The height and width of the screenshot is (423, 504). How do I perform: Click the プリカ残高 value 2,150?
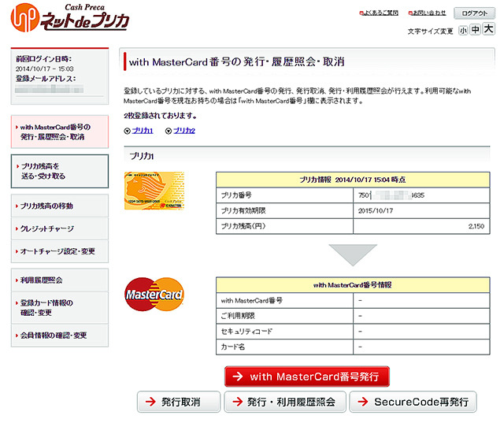click(476, 226)
